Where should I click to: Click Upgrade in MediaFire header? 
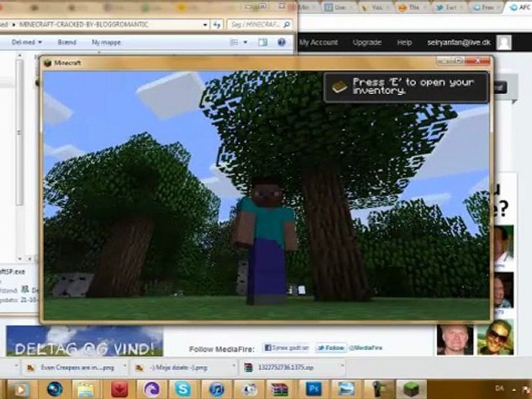tap(367, 43)
